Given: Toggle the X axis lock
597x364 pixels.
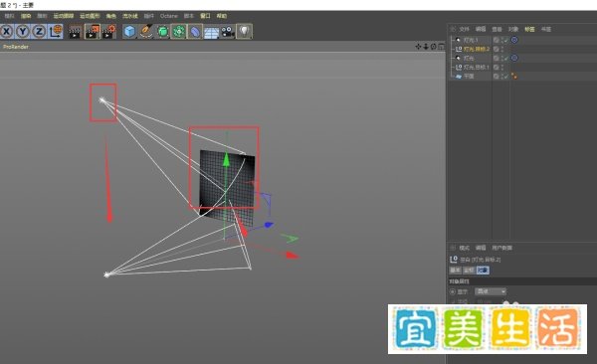Looking at the screenshot, I should click(7, 31).
